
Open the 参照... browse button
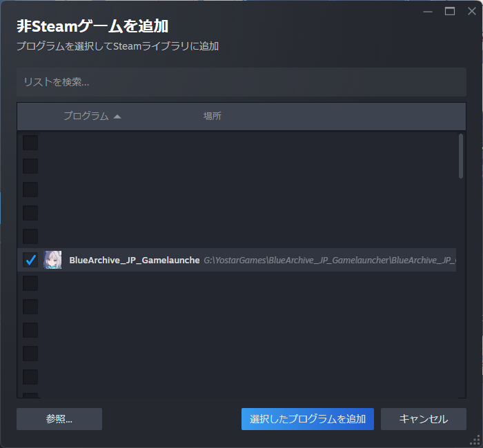(59, 419)
